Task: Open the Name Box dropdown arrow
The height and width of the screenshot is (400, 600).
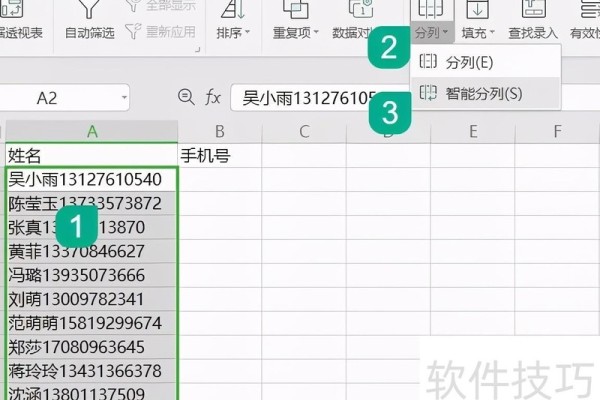Action: pos(124,97)
